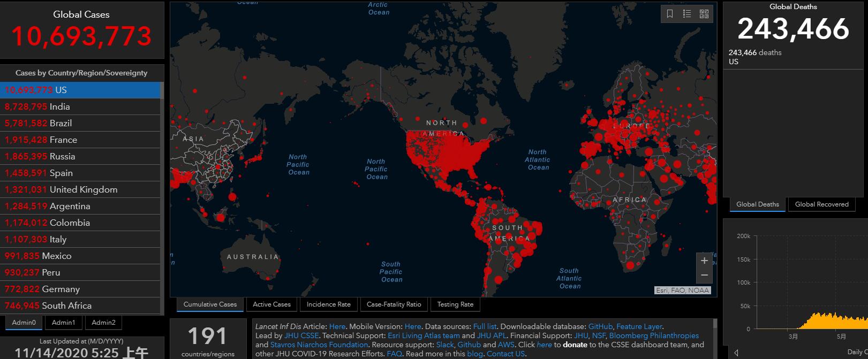868x359 pixels.
Task: Select Brazil in the country list
Action: pos(61,123)
